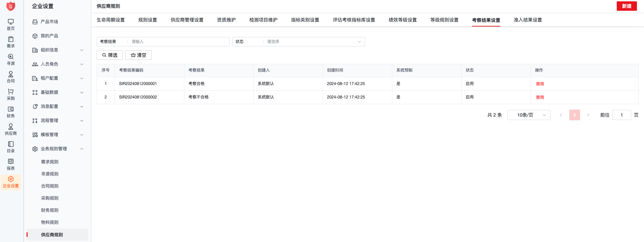Viewport: 644px width, 242px height.
Task: Open 寻源规则 submenu item
Action: tap(50, 174)
